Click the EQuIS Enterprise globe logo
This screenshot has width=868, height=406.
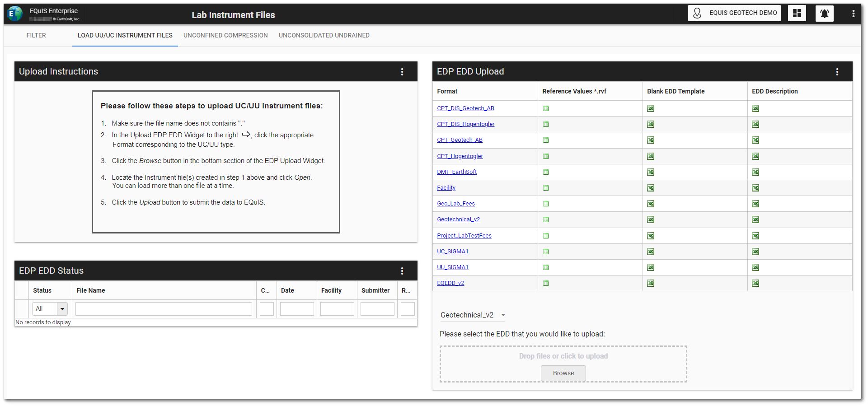pos(15,14)
